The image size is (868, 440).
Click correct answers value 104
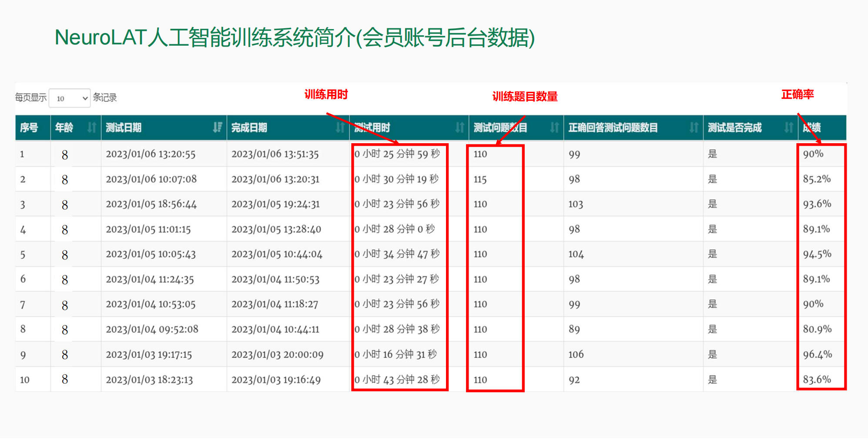576,254
